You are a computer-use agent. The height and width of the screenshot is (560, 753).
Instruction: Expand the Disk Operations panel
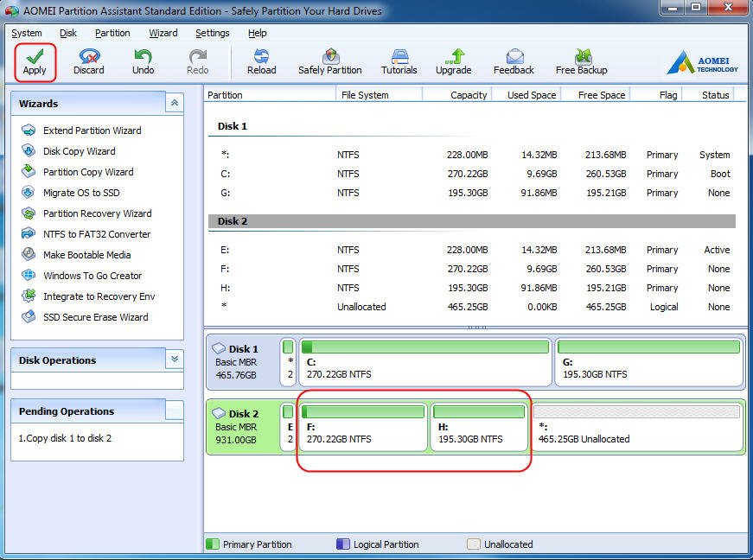pyautogui.click(x=174, y=360)
